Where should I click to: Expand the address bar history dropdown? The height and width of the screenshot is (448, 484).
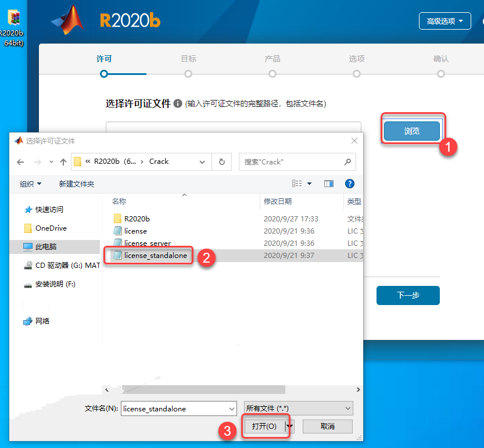coord(202,162)
